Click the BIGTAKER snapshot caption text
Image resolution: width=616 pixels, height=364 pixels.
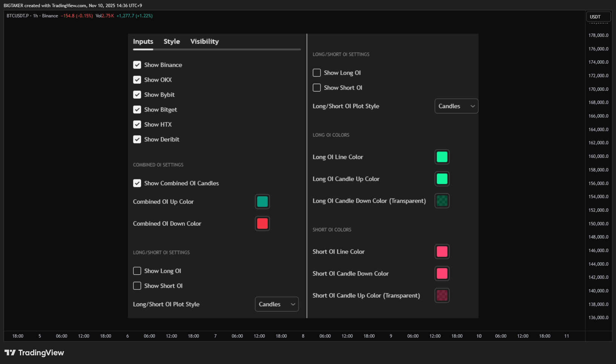click(x=73, y=6)
